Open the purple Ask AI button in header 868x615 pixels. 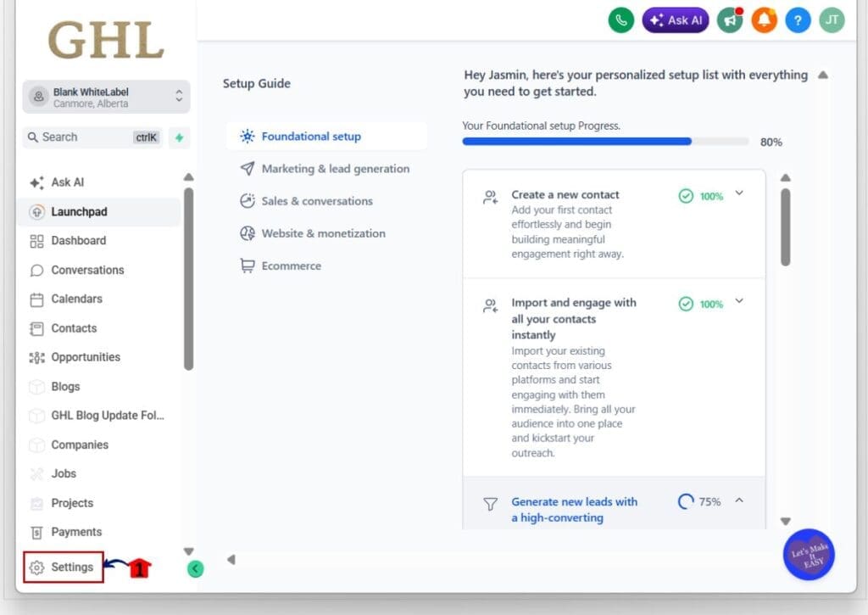tap(676, 20)
